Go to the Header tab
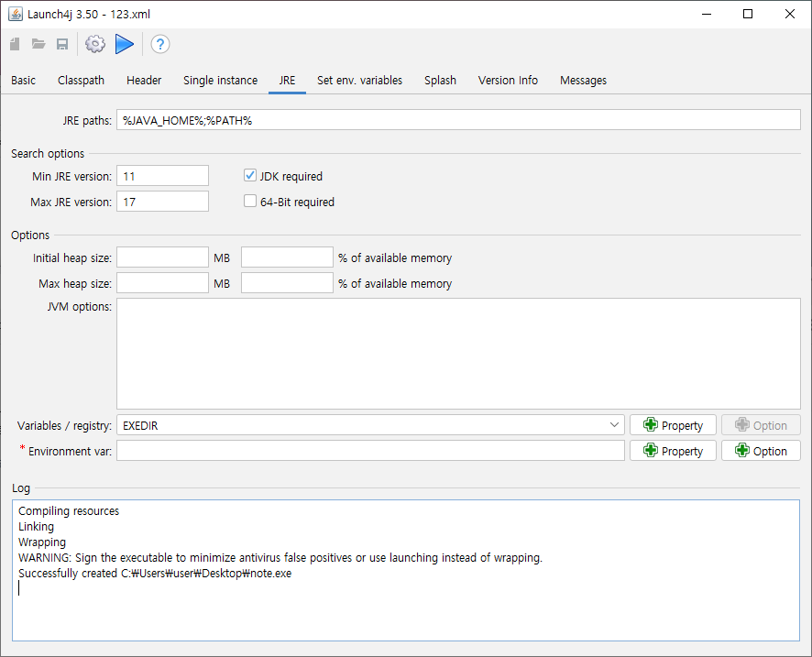Viewport: 812px width, 657px height. pyautogui.click(x=144, y=81)
